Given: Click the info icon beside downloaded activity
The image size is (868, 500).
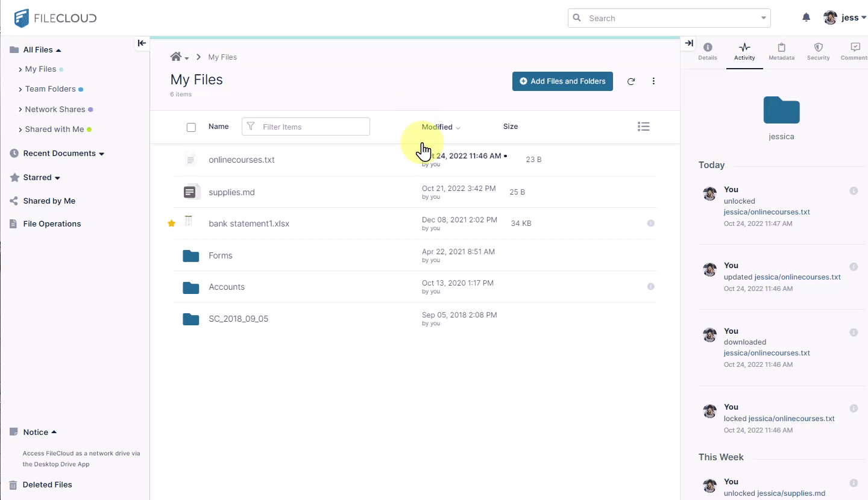Looking at the screenshot, I should (x=854, y=333).
